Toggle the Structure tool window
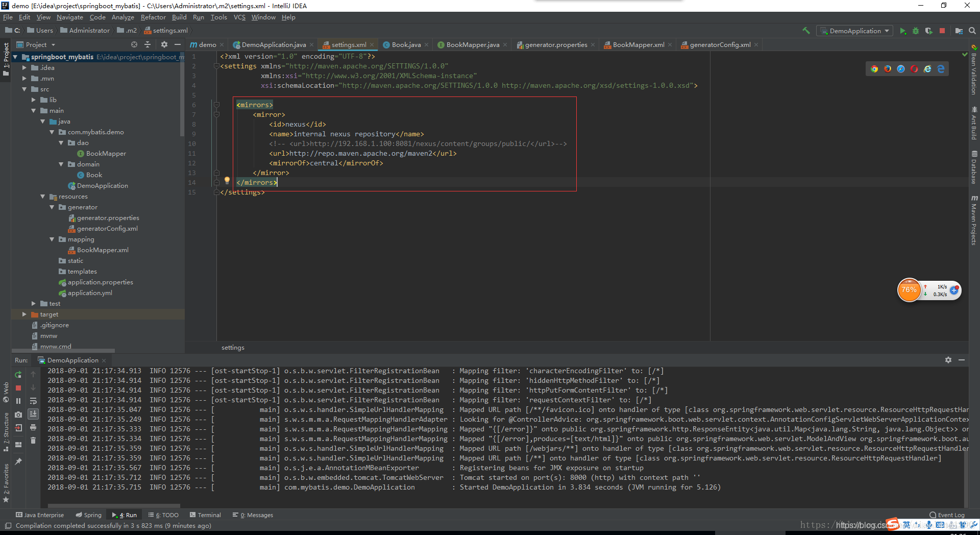This screenshot has height=535, width=980. 6,432
